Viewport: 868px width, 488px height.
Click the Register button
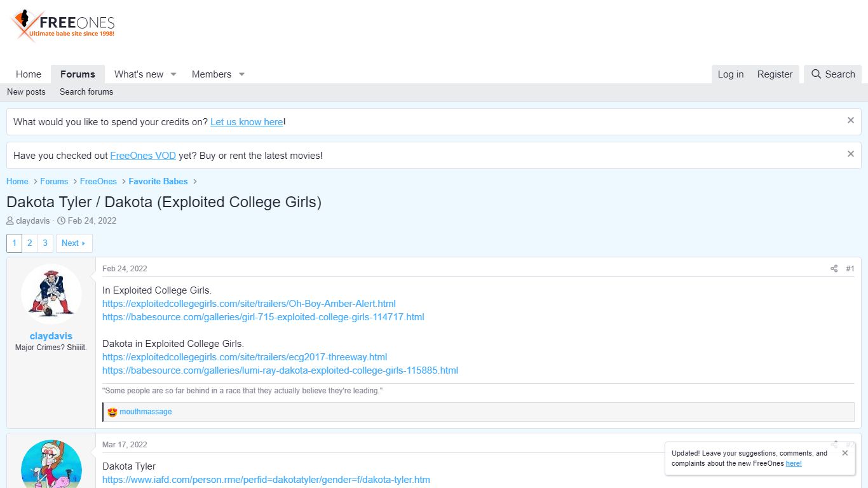[775, 74]
